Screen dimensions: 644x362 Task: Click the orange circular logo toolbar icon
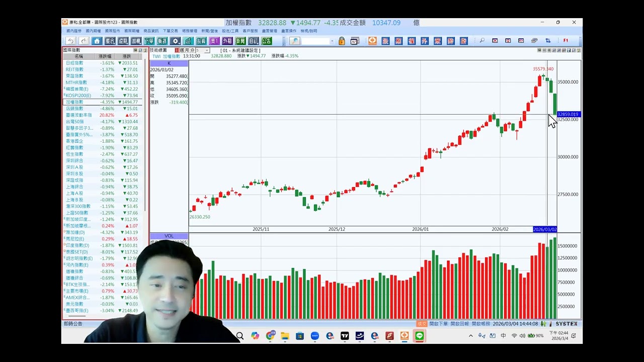[x=372, y=41]
